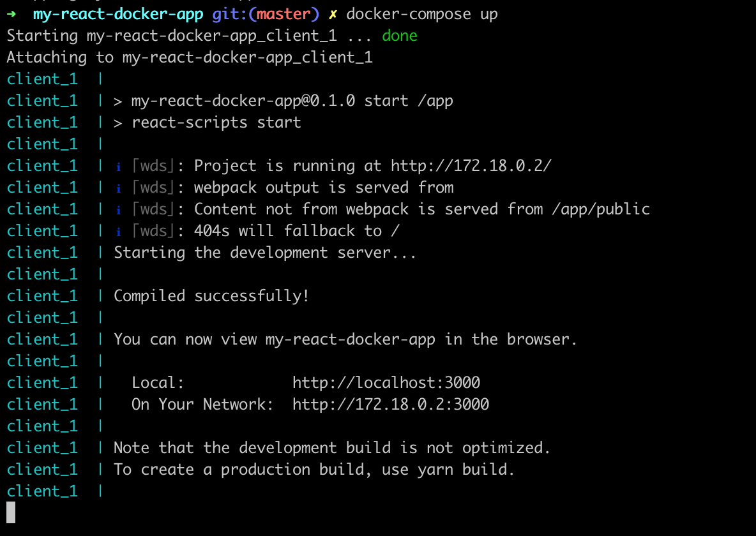This screenshot has width=756, height=536.
Task: Click 'Starting the development server...' text
Action: (265, 253)
